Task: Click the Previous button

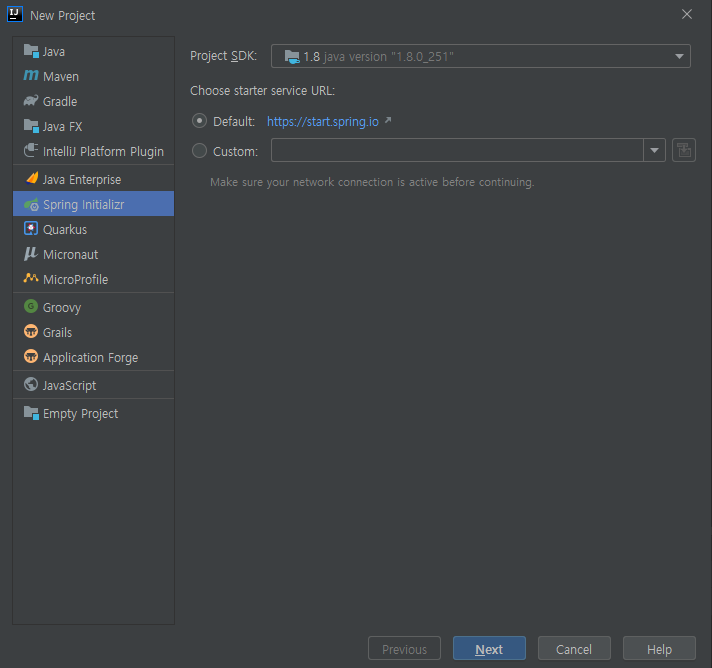Action: pos(404,648)
